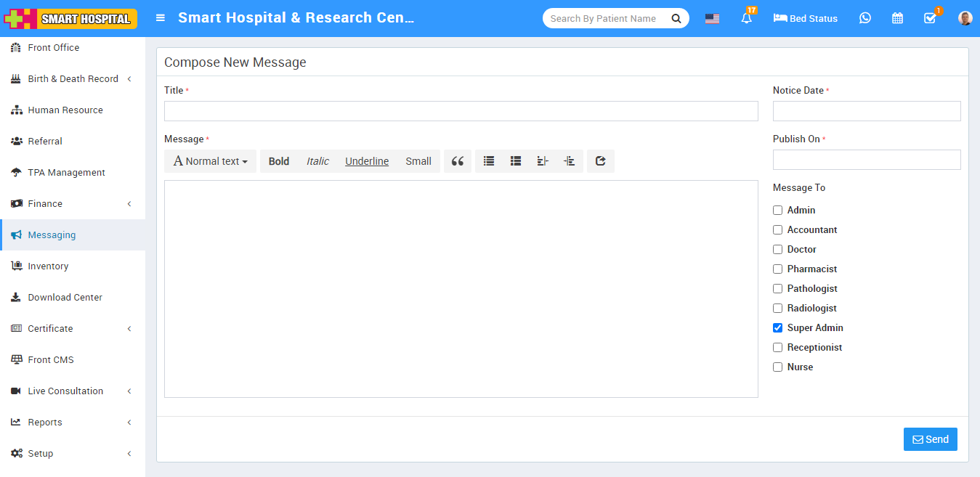Open Human Resource from sidebar
Image resolution: width=980 pixels, height=477 pixels.
click(65, 110)
